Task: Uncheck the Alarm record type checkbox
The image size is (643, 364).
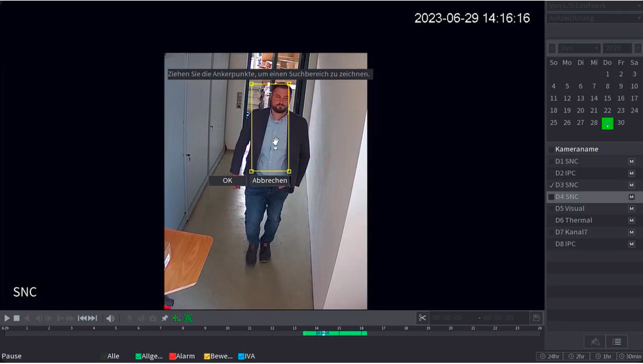Action: 173,356
